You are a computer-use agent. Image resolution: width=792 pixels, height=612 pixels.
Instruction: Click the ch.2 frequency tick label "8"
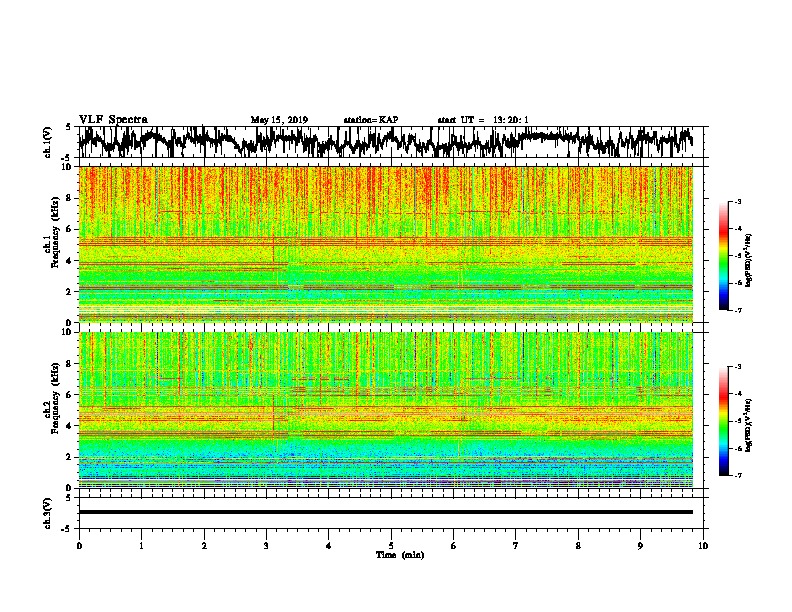(69, 364)
